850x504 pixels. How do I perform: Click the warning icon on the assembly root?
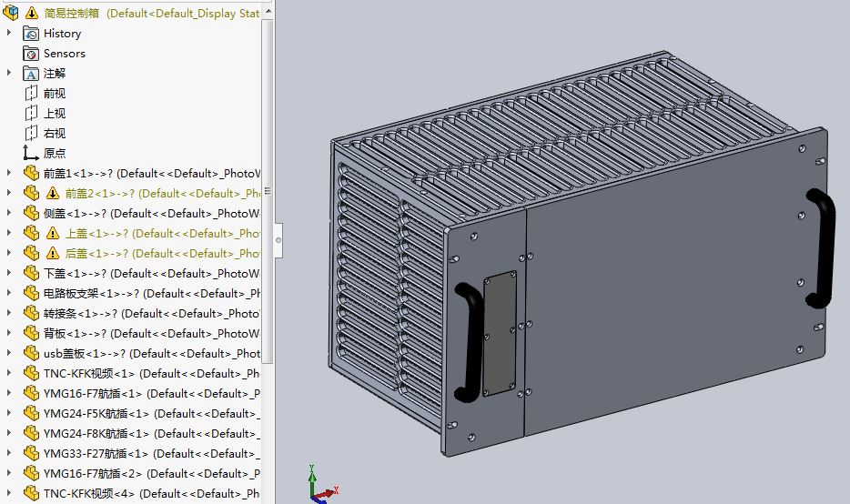pos(32,13)
